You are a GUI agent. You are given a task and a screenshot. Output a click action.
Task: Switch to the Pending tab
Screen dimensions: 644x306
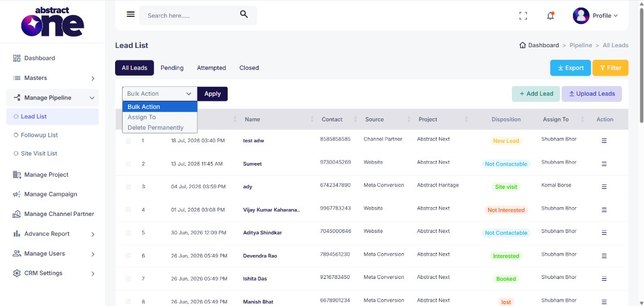(x=172, y=68)
